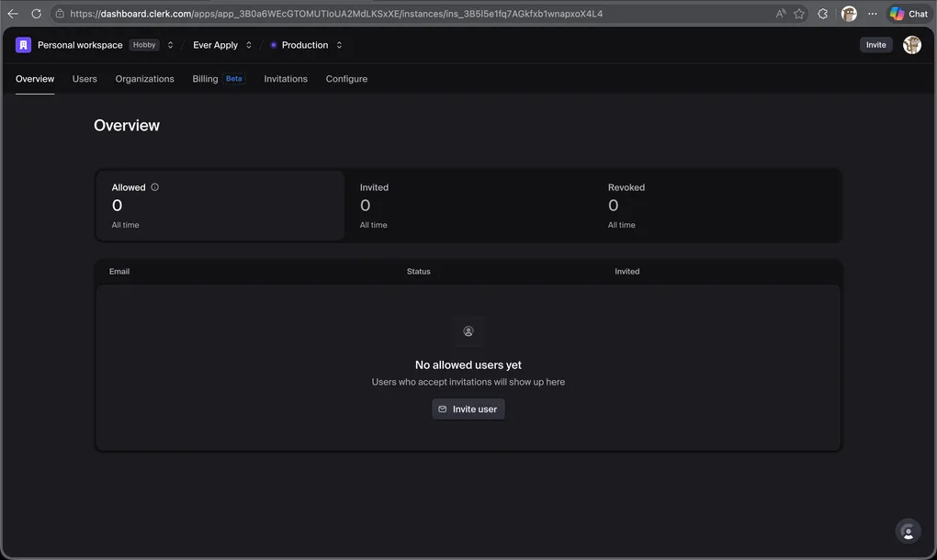Bookmark the page with the star icon

point(799,14)
